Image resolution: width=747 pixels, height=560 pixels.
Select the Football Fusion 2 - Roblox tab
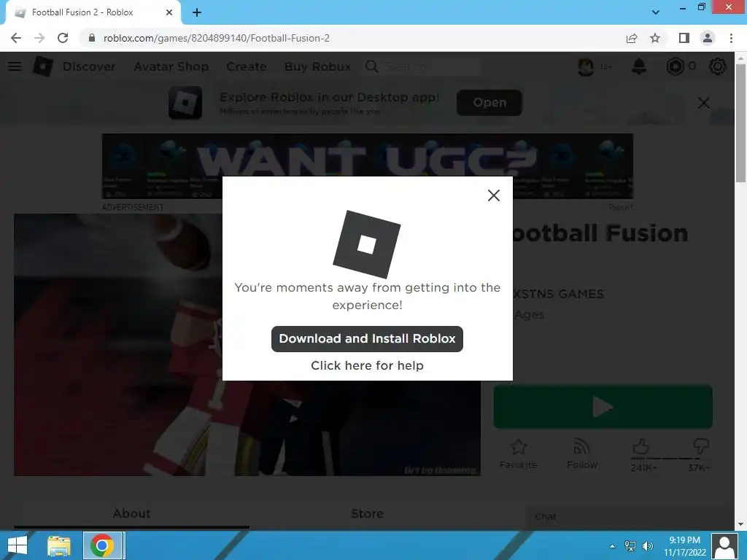93,12
